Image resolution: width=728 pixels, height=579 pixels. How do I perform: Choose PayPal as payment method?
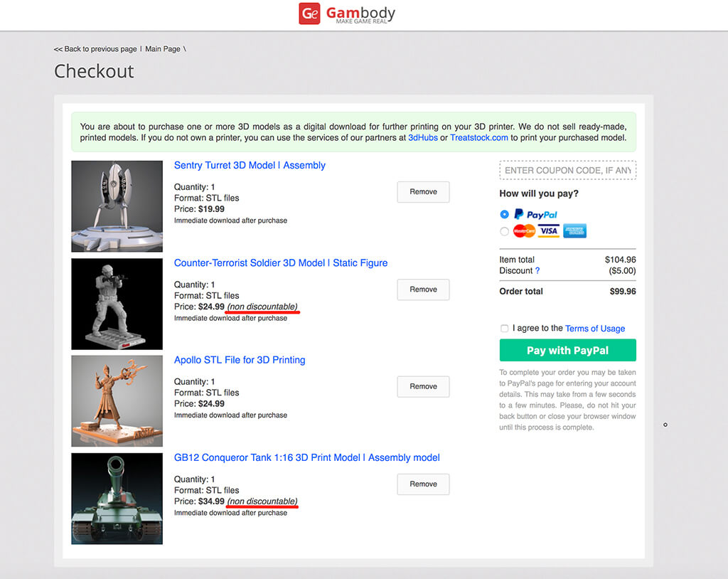click(x=505, y=214)
